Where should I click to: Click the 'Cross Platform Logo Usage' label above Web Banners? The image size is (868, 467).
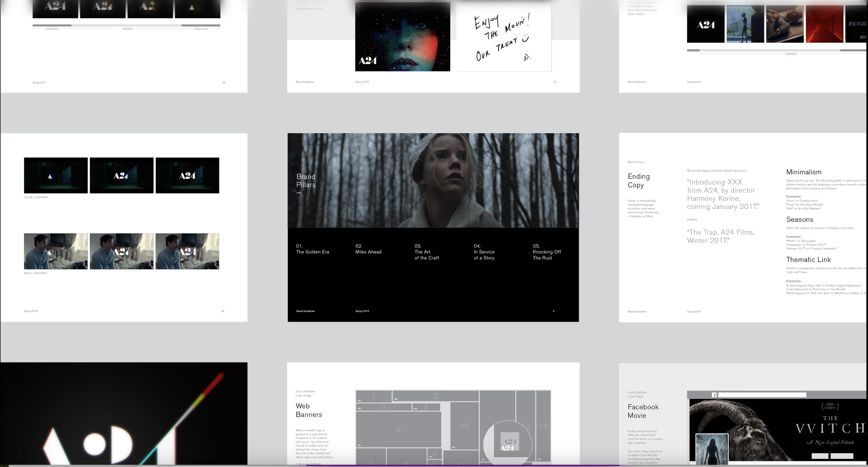click(x=305, y=393)
